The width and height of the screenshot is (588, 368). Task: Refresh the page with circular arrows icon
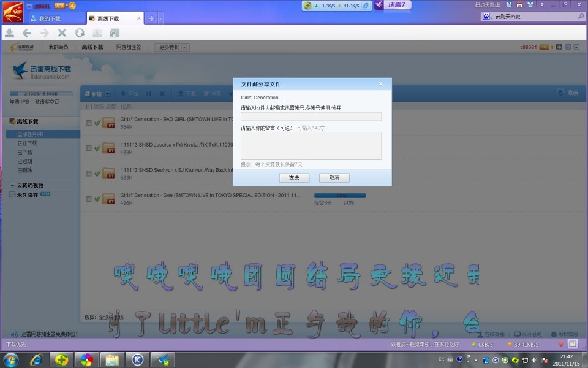coord(80,33)
